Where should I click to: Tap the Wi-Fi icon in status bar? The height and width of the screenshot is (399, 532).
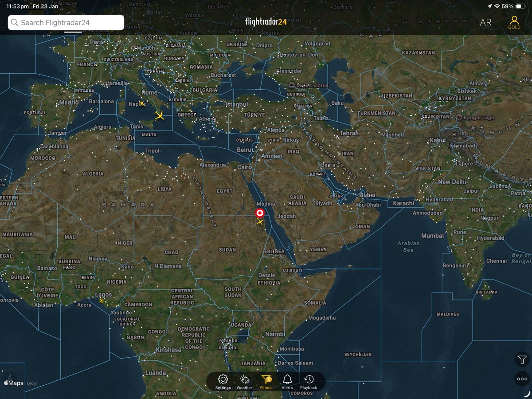(x=498, y=7)
